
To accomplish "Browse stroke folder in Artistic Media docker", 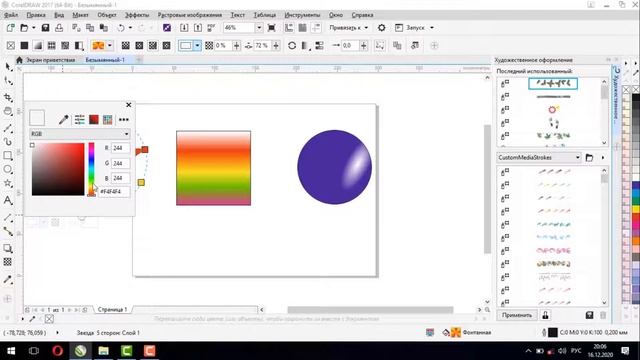I will pos(589,158).
